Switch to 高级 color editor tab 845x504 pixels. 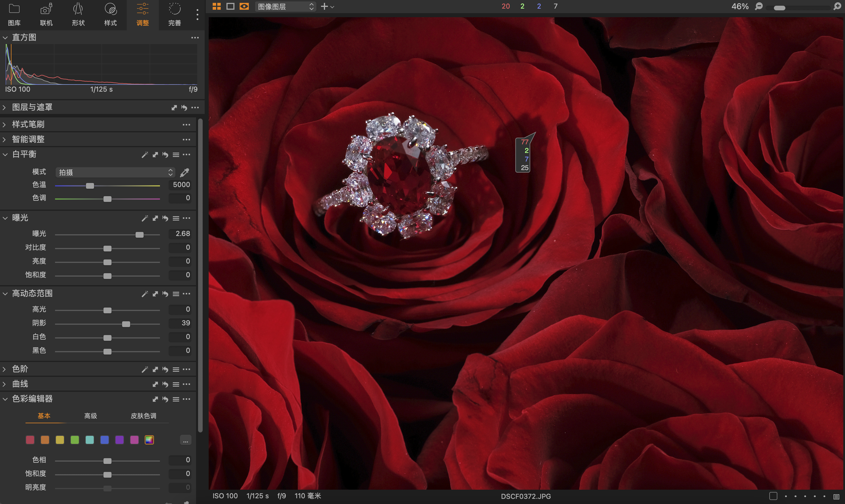(x=90, y=416)
